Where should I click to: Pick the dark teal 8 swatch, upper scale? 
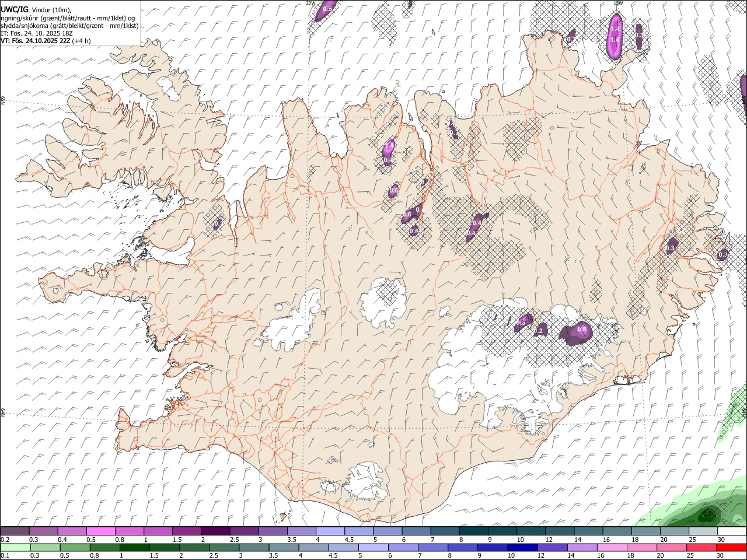(x=474, y=531)
